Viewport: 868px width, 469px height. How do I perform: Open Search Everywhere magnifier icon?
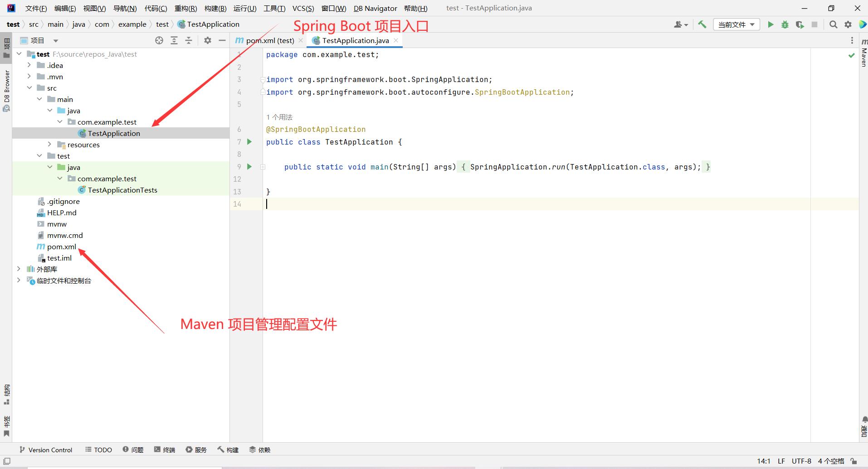[x=833, y=24]
